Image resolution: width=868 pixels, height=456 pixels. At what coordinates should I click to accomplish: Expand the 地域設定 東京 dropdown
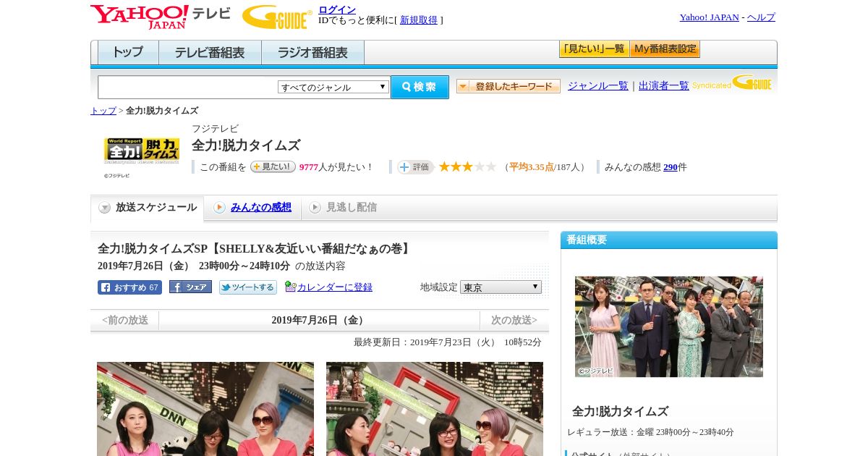[x=501, y=287]
